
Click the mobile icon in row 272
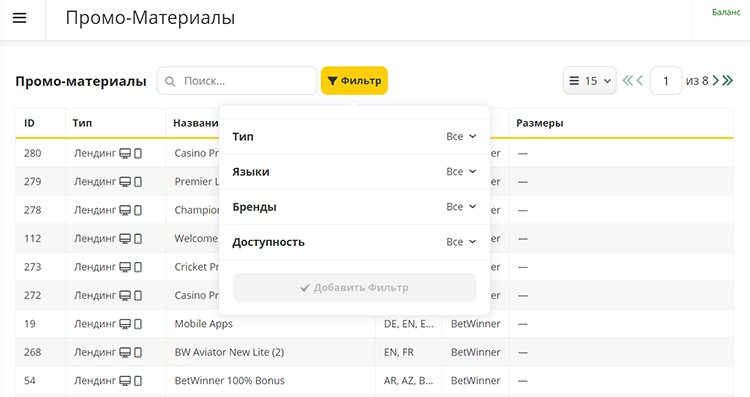(x=138, y=296)
